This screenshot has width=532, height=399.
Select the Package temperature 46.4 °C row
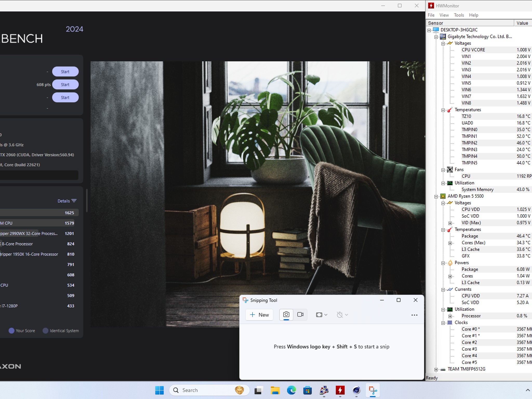(x=496, y=236)
